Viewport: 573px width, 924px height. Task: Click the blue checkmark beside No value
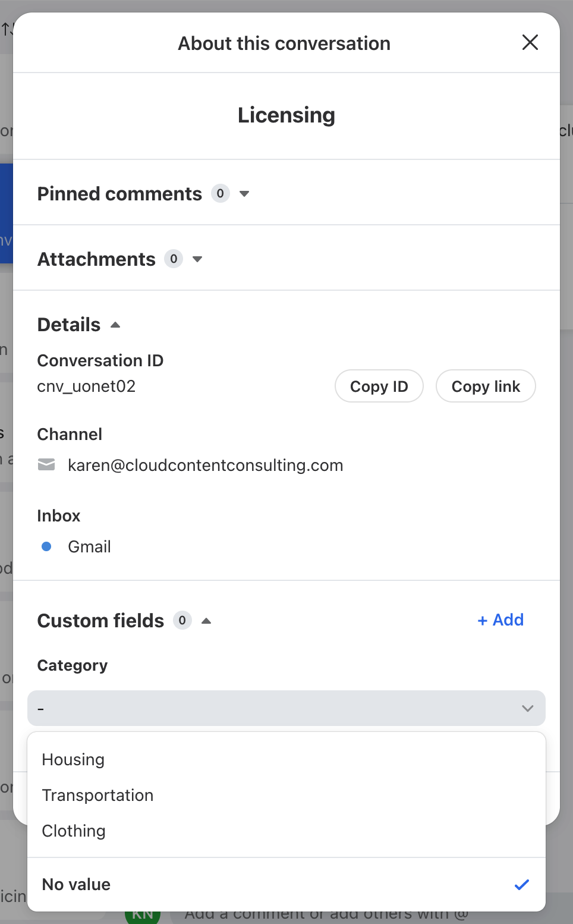(x=521, y=885)
